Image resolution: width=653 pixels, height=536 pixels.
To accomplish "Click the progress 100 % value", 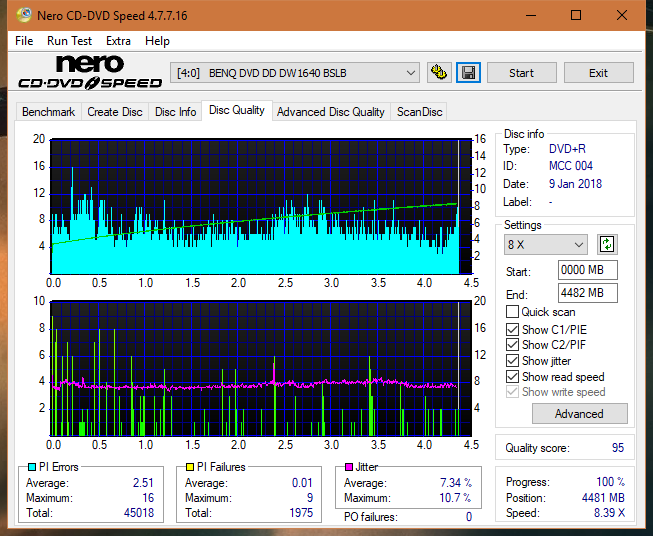I will (611, 482).
